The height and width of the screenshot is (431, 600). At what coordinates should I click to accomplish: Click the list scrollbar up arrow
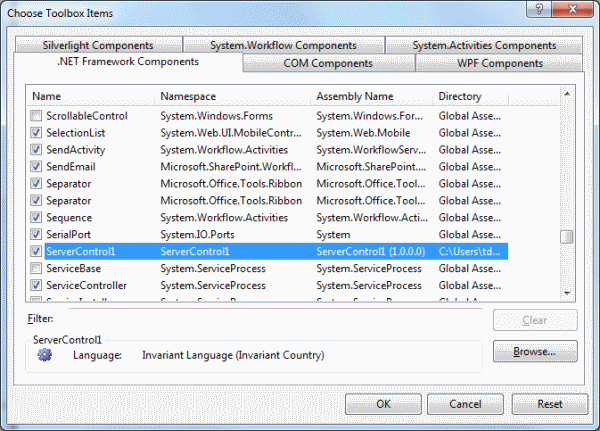pyautogui.click(x=567, y=94)
